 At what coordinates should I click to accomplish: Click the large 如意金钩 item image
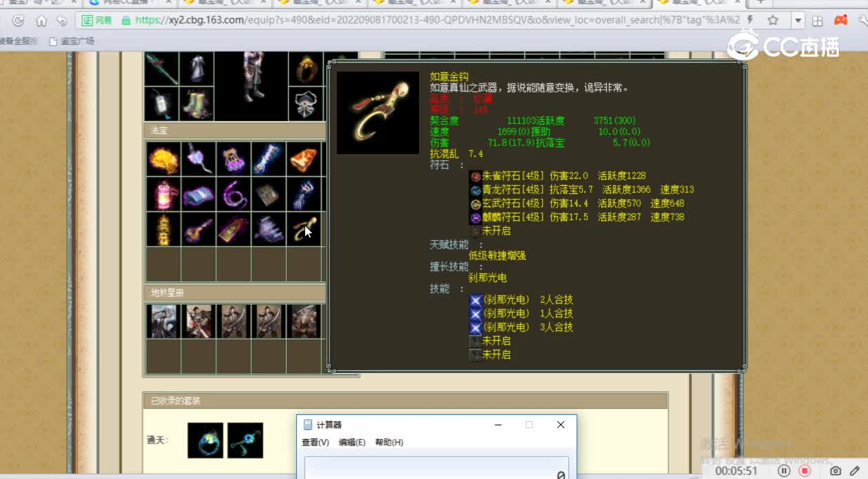click(378, 113)
